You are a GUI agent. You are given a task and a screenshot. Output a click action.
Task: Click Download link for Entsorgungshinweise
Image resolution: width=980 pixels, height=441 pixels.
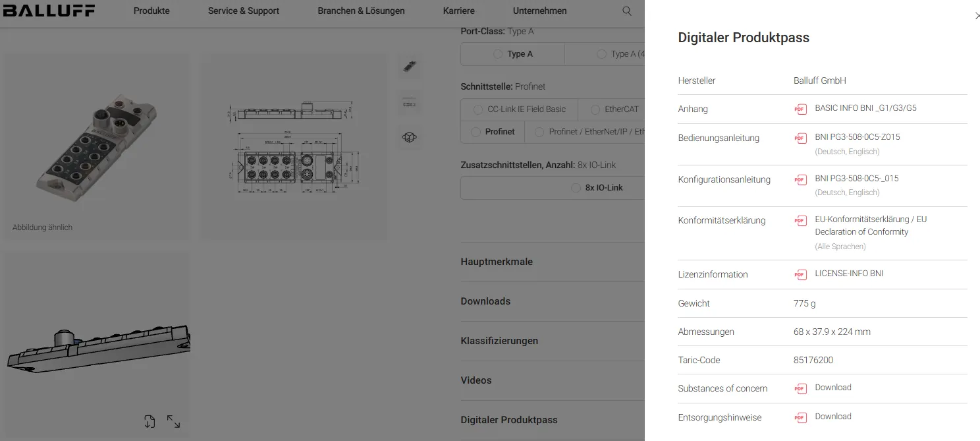[832, 417]
